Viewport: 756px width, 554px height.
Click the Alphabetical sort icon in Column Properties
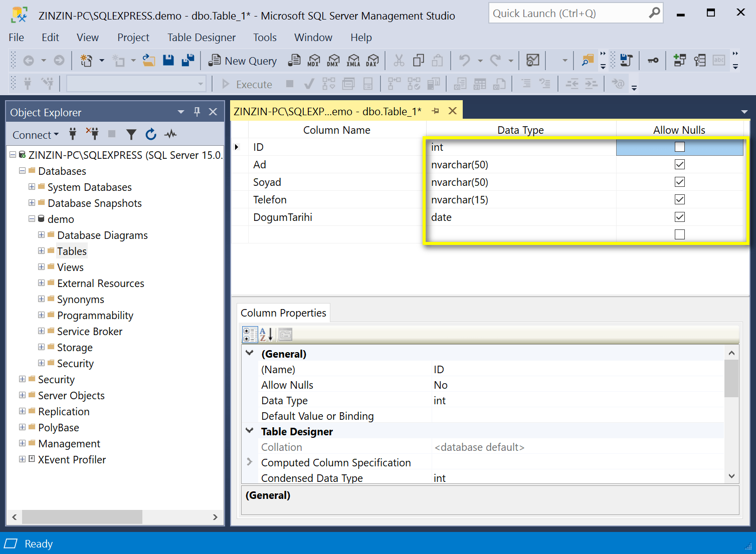(266, 334)
